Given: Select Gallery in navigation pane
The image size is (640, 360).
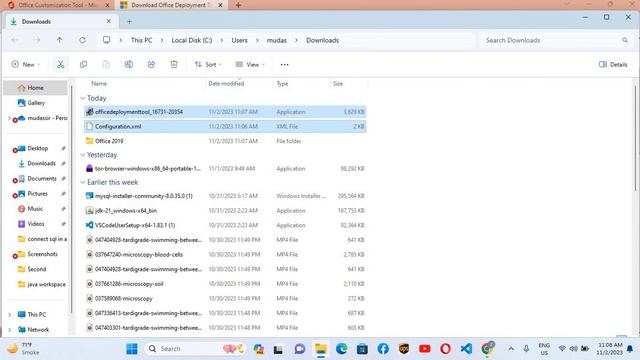Looking at the screenshot, I should pos(36,103).
